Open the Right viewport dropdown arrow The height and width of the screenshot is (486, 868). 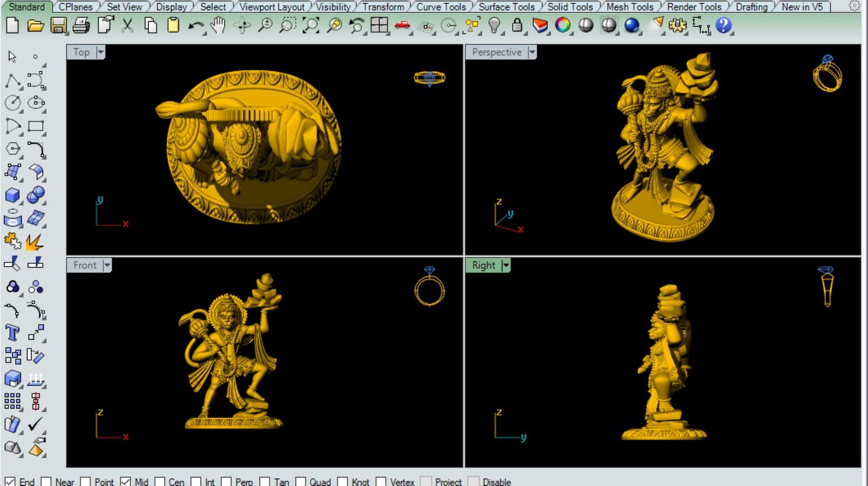click(x=506, y=266)
